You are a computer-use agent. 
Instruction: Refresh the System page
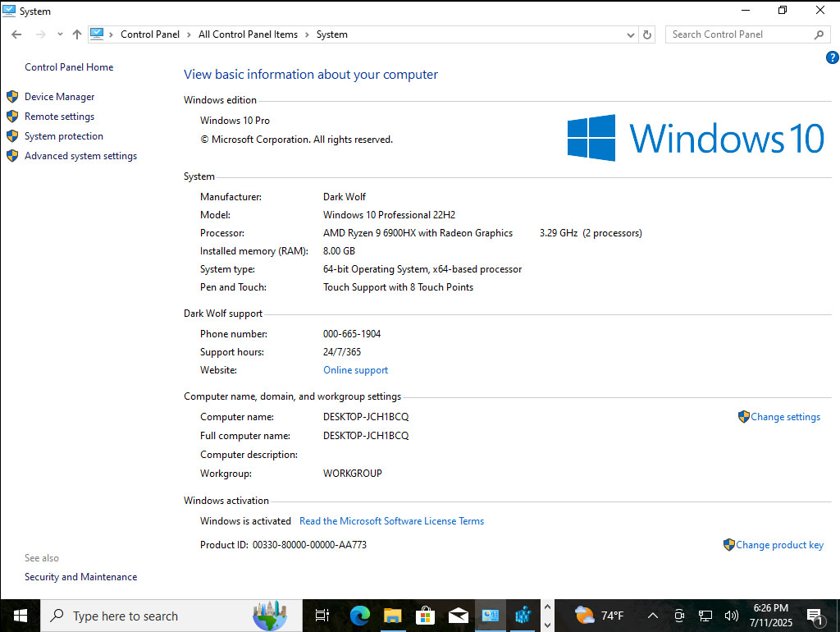coord(647,34)
